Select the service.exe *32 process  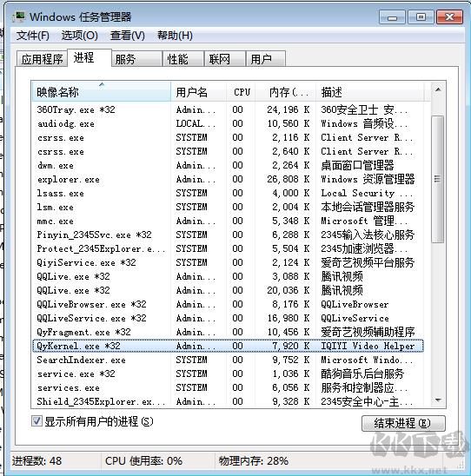[228, 374]
